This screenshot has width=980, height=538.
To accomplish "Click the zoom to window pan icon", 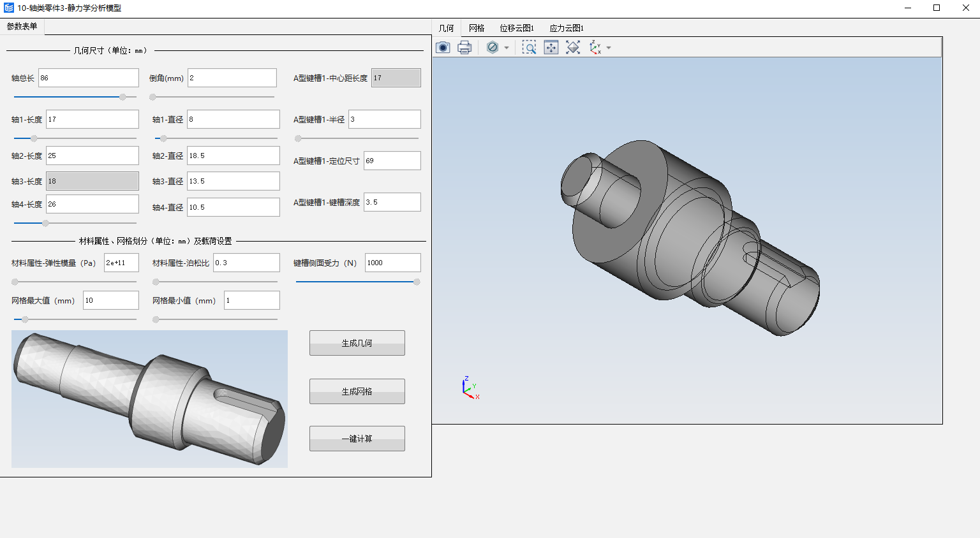I will point(551,48).
